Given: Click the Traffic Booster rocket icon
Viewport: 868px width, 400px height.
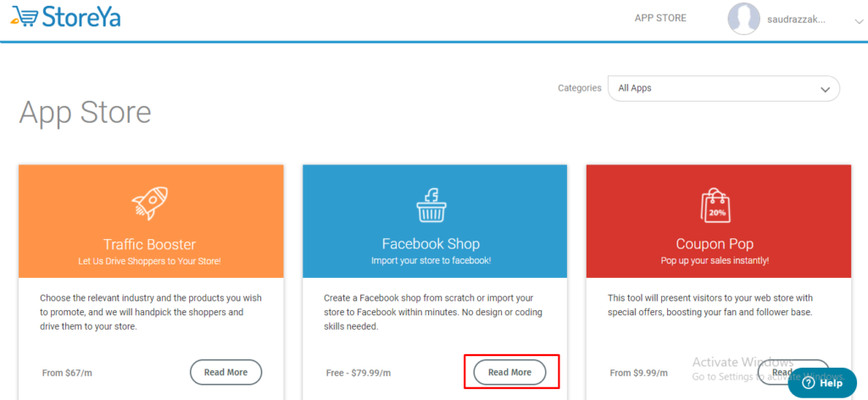Looking at the screenshot, I should click(151, 203).
